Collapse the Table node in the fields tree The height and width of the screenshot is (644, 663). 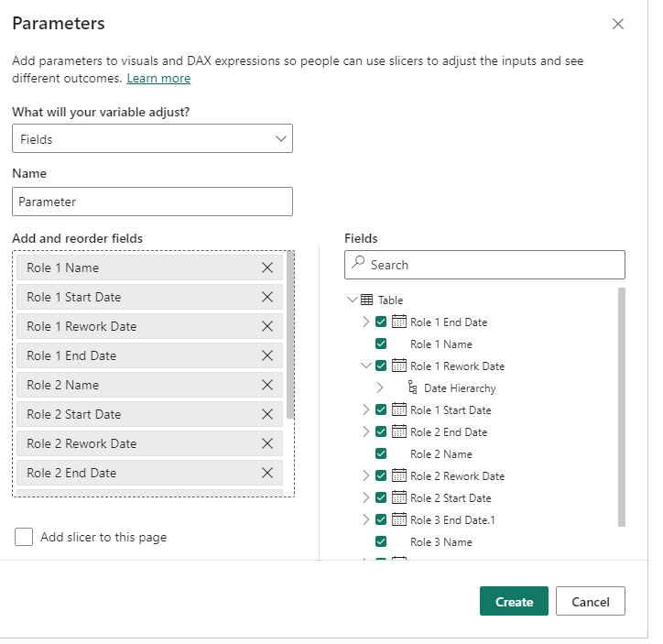click(x=352, y=300)
